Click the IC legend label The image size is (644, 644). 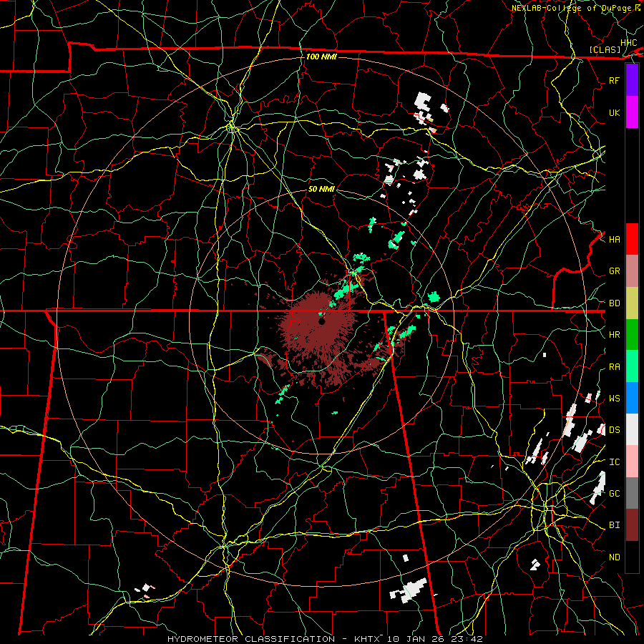pyautogui.click(x=614, y=462)
